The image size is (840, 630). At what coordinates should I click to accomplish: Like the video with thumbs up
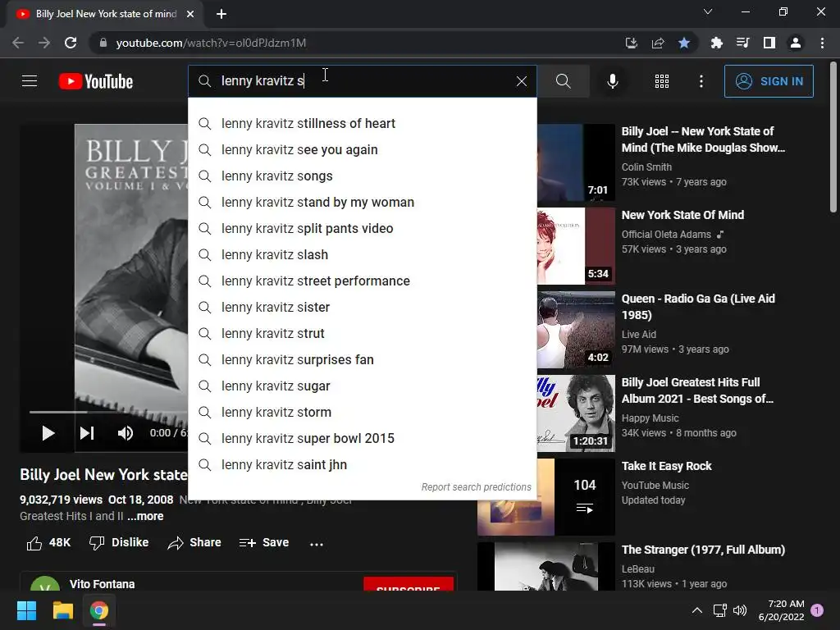click(48, 543)
